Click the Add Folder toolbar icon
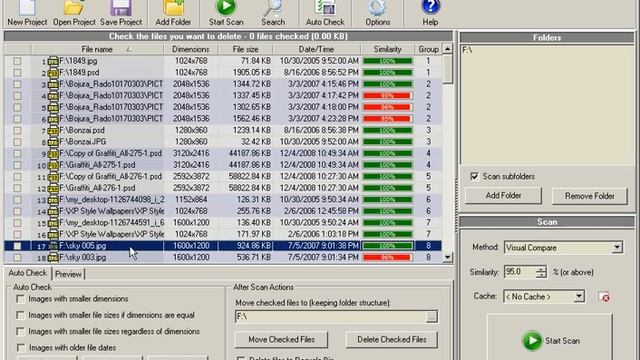 173,7
